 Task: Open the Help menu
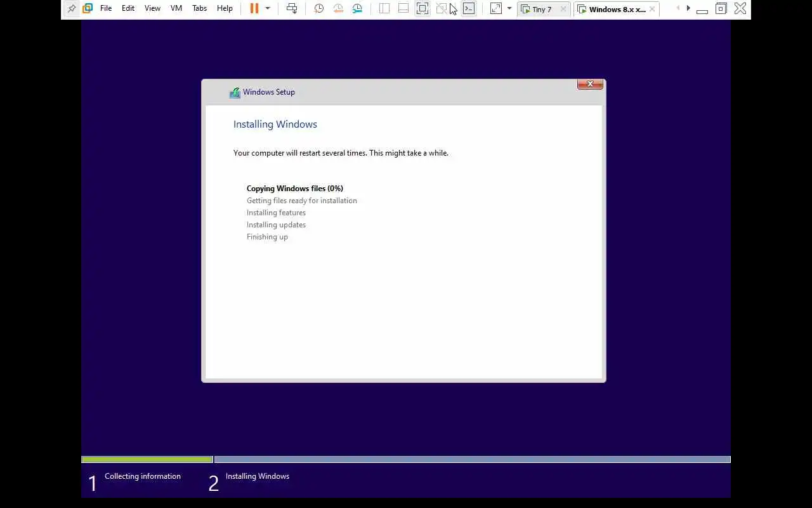point(225,8)
